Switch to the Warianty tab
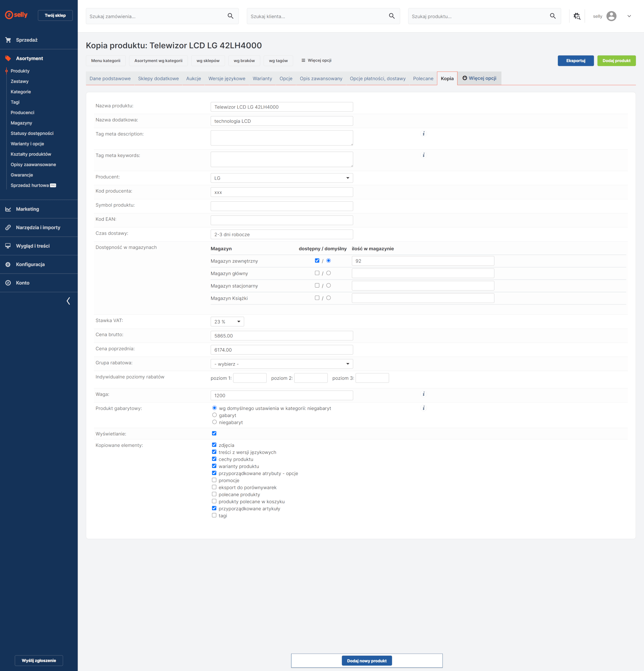644x671 pixels. (262, 78)
